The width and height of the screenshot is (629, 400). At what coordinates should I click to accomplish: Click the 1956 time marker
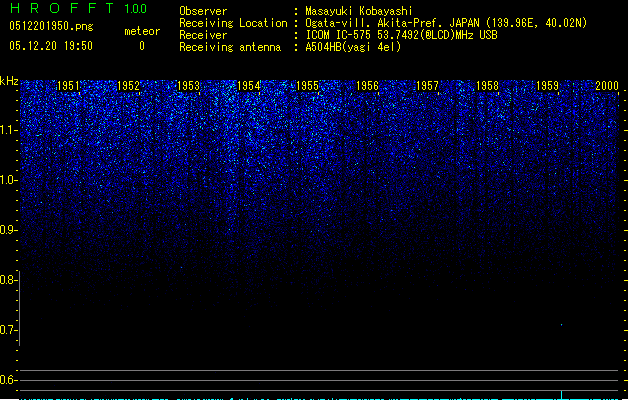[367, 86]
